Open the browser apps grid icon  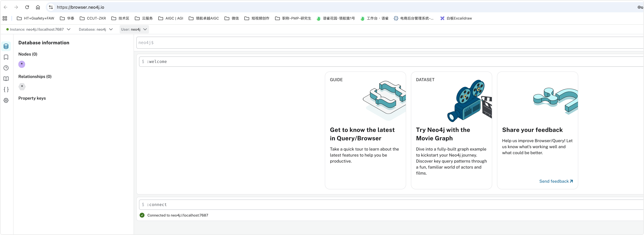tap(5, 18)
